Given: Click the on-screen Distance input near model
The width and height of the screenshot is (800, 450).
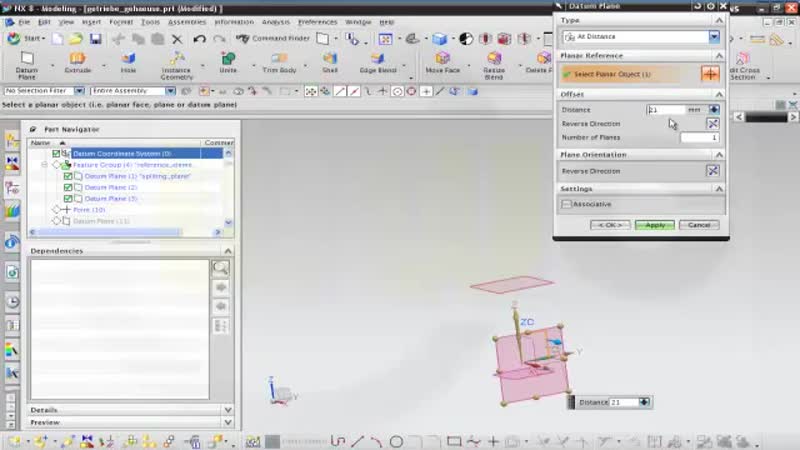Looking at the screenshot, I should (x=624, y=402).
